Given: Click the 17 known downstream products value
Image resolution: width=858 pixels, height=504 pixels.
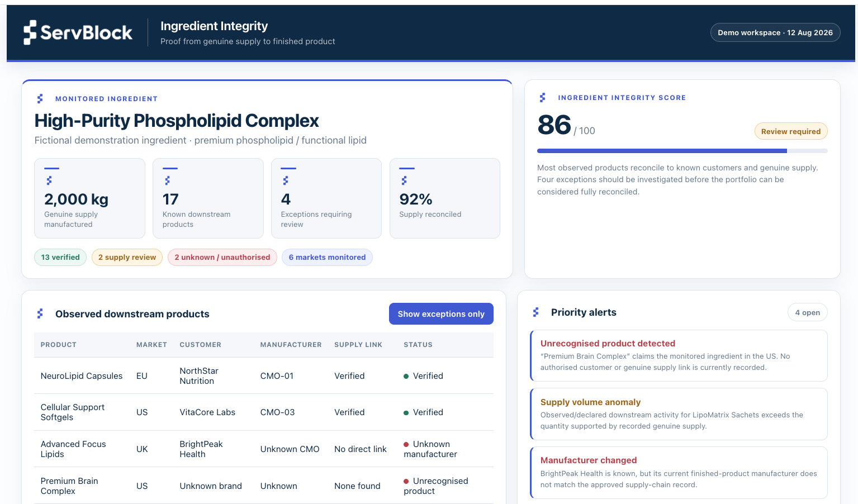Looking at the screenshot, I should [x=170, y=199].
